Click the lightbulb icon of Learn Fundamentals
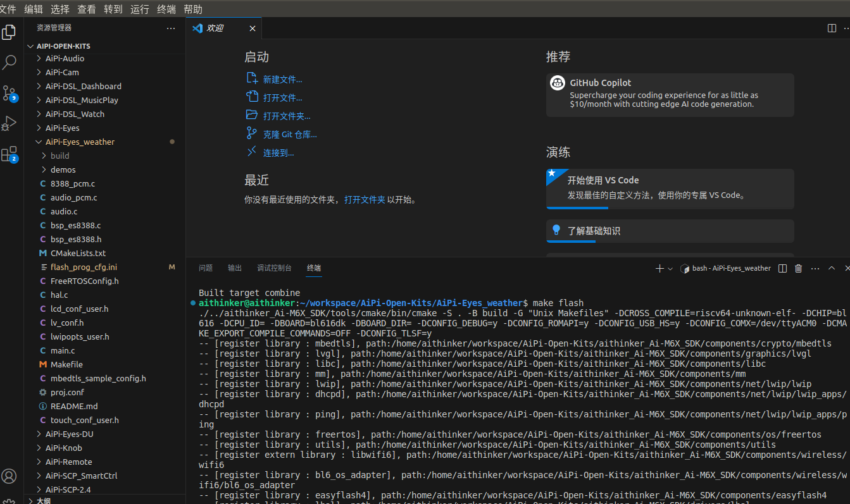 556,230
